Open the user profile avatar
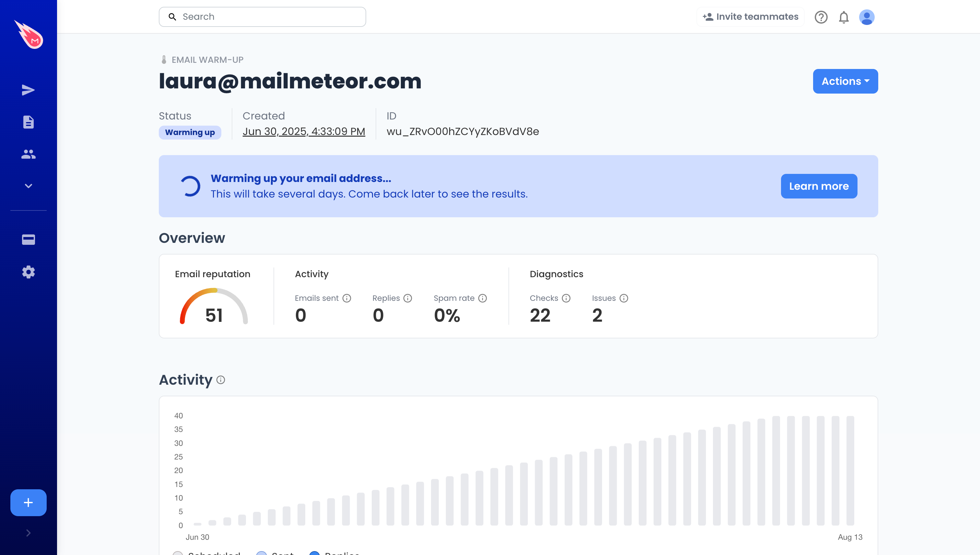Viewport: 980px width, 555px height. [x=866, y=17]
